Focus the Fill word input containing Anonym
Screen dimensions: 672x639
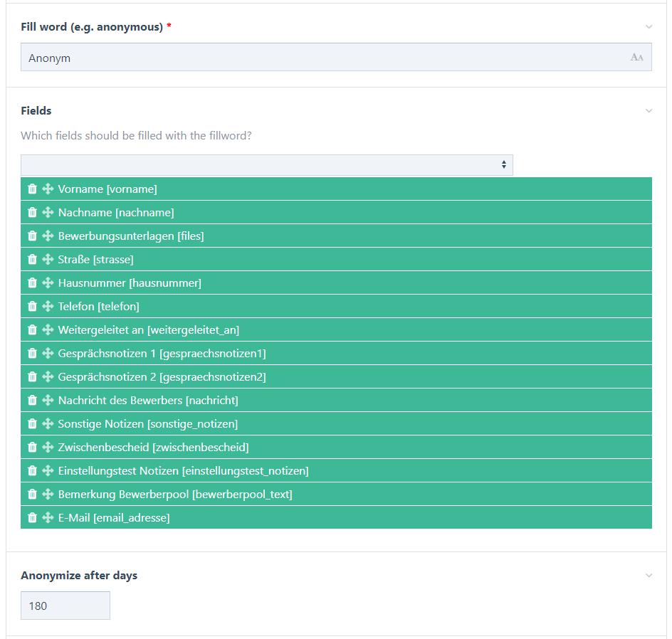(x=336, y=57)
